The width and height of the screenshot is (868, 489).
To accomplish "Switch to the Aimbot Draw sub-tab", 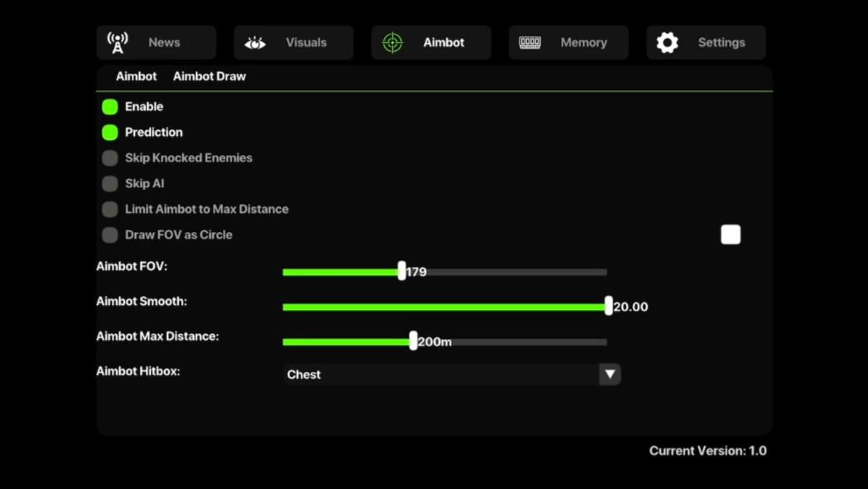I will [x=210, y=76].
